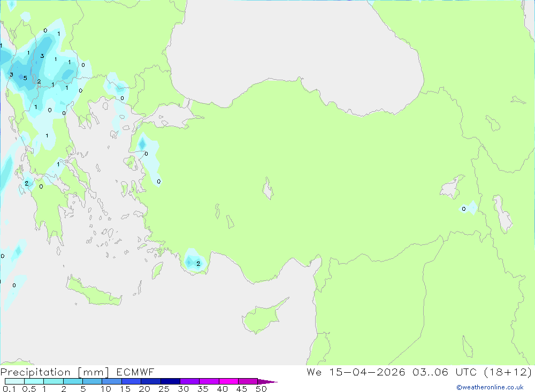Click the "We" weekday label
The width and height of the screenshot is (535, 392).
click(x=314, y=372)
